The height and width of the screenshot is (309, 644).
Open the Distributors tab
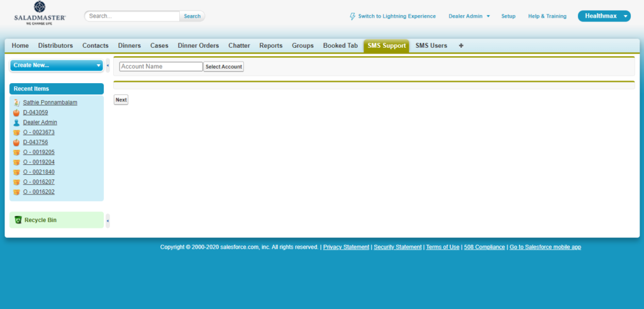(x=55, y=45)
